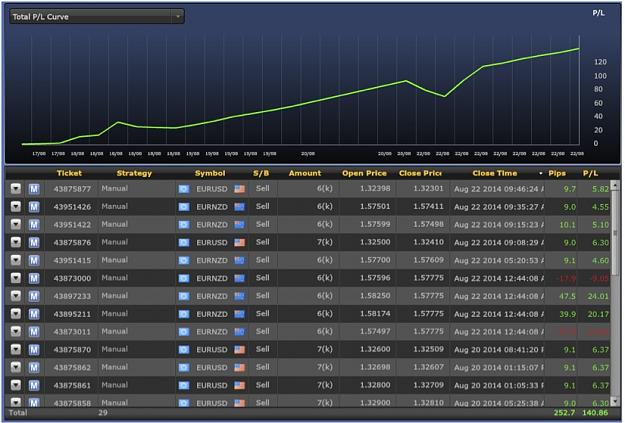The width and height of the screenshot is (625, 423).
Task: Sort by the P/L column header
Action: (590, 173)
